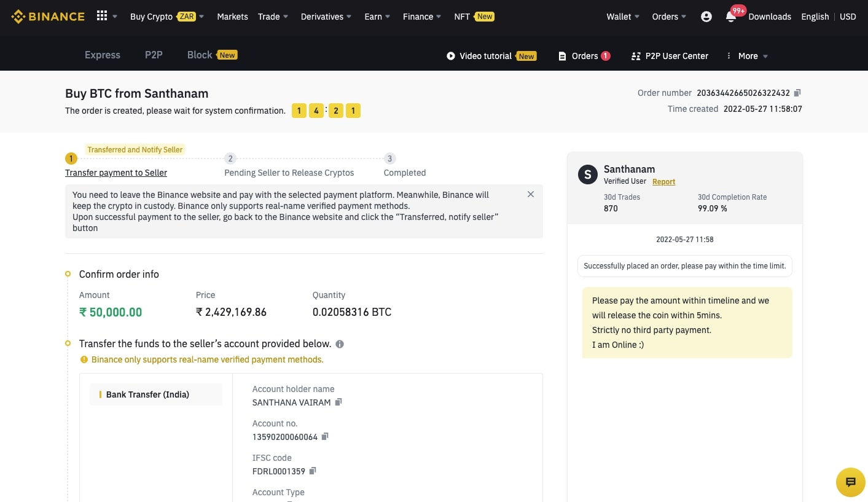Click the amount ₹ 50,000.00
Viewport: 868px width, 502px height.
111,312
